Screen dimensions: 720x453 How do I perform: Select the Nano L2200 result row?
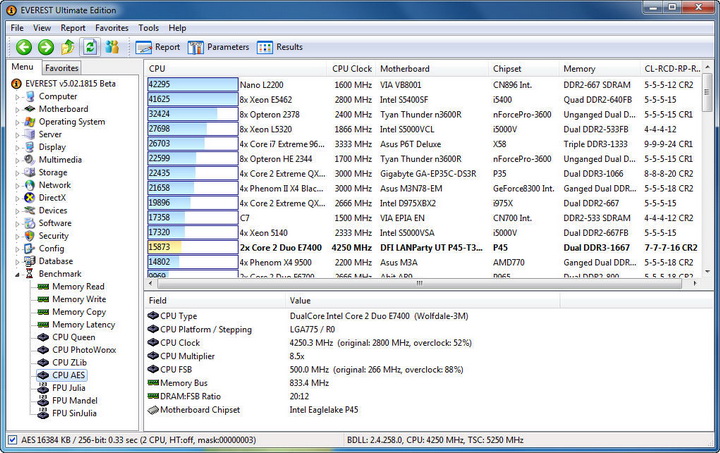(424, 85)
